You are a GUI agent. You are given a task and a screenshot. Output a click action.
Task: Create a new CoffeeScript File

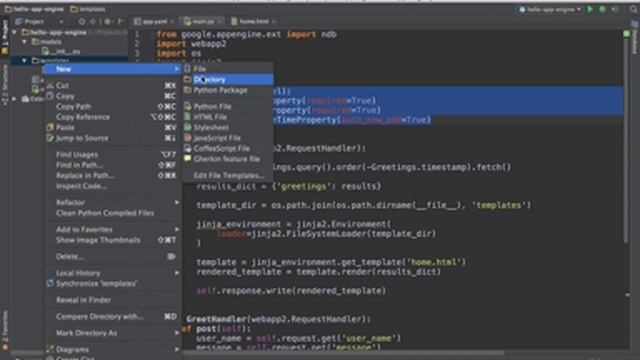228,148
